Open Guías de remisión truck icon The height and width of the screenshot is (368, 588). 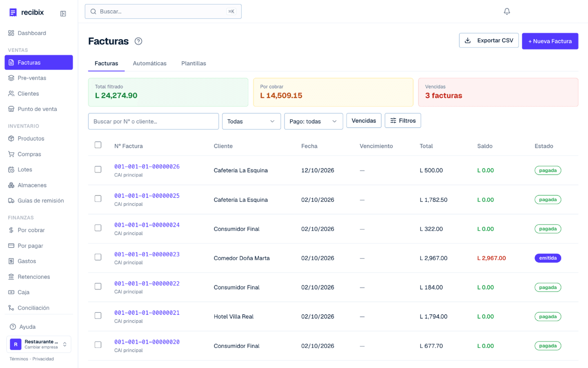11,201
